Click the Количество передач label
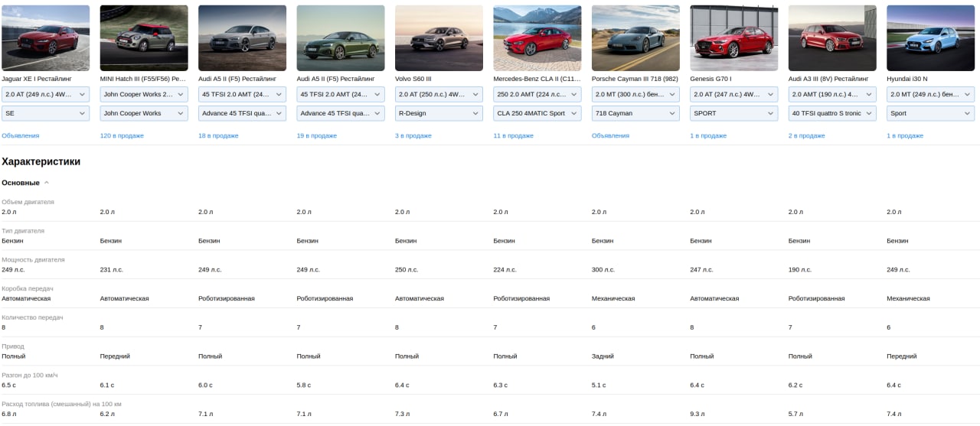 (32, 317)
